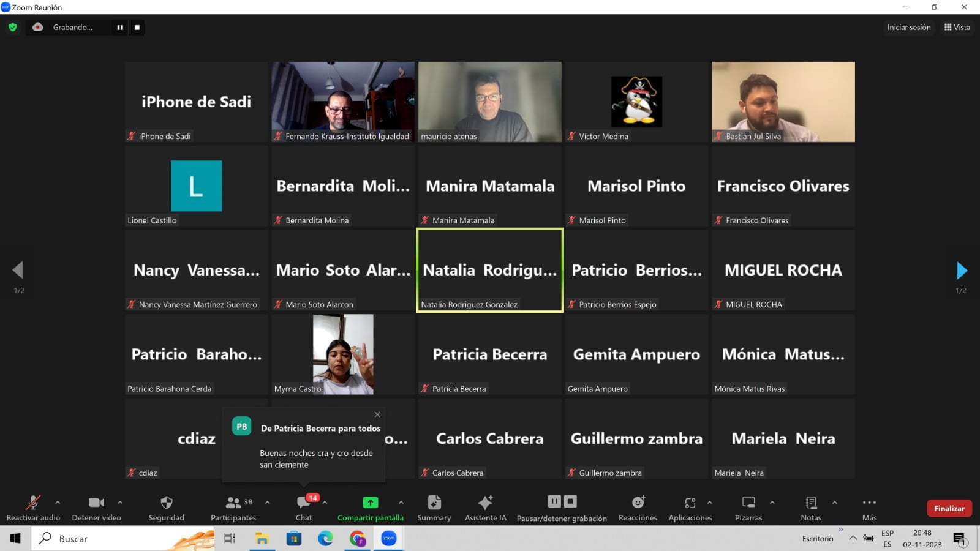Open the Vista layout dropdown
Image resolution: width=980 pixels, height=551 pixels.
click(957, 28)
